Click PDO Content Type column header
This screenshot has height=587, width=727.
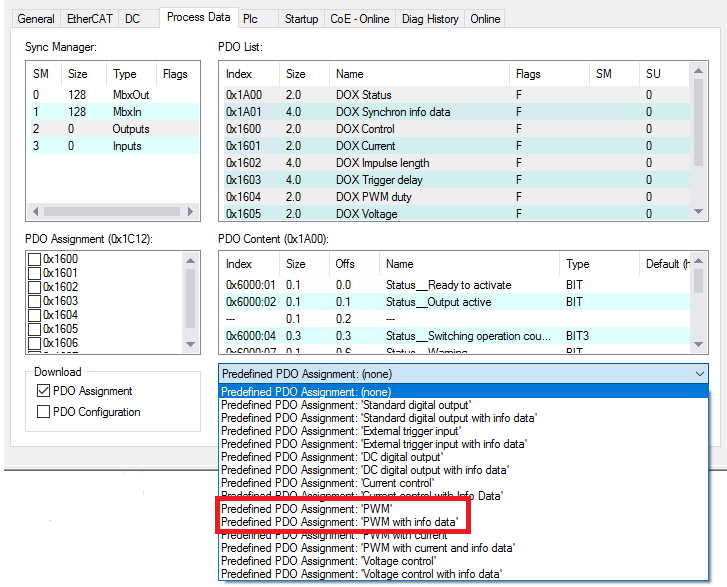[599, 264]
